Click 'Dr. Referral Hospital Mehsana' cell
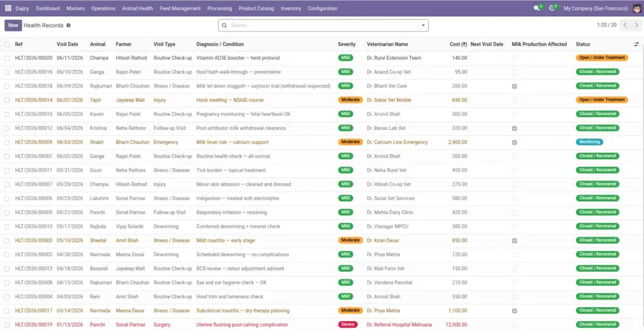The width and height of the screenshot is (644, 331). click(x=399, y=325)
